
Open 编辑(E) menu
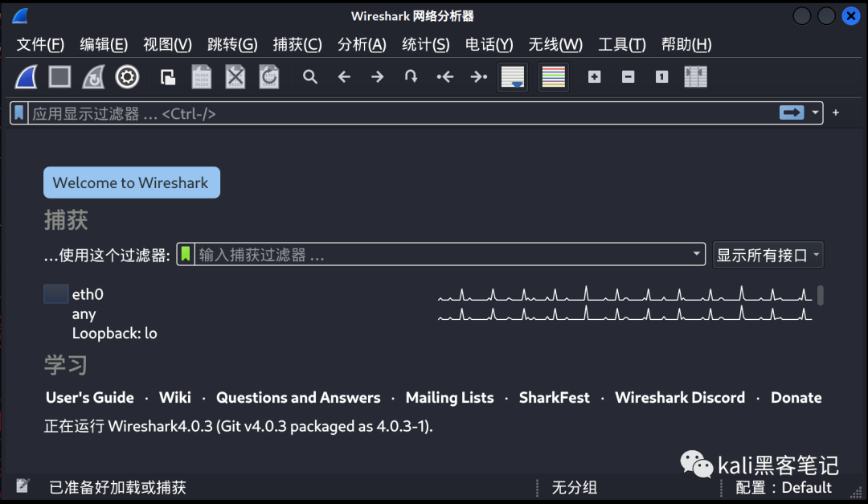[x=104, y=44]
